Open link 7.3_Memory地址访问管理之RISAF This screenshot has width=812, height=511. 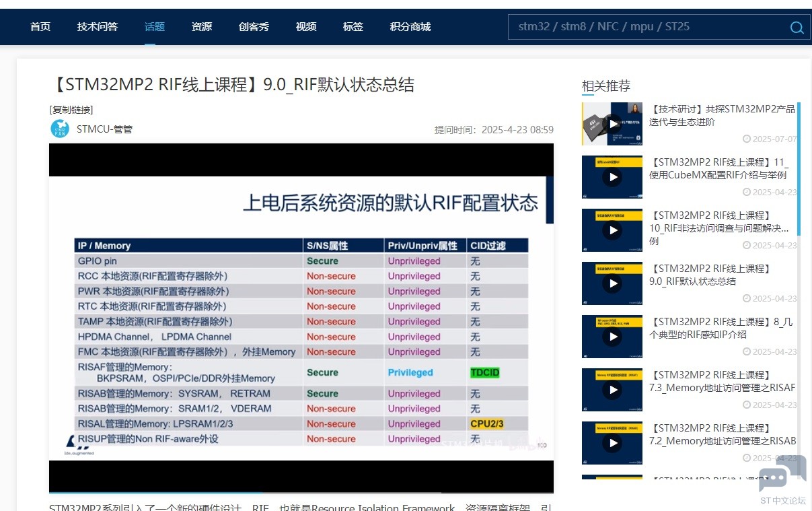coord(723,381)
